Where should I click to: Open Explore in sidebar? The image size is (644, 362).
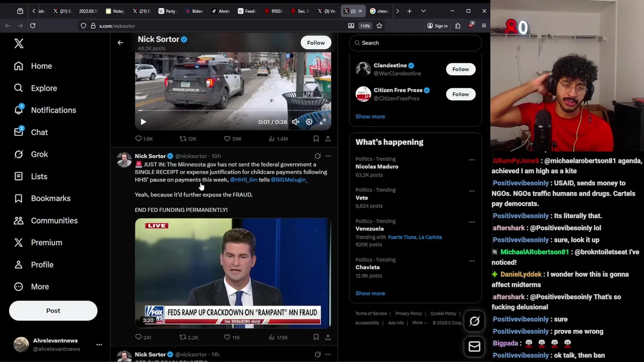35,88
